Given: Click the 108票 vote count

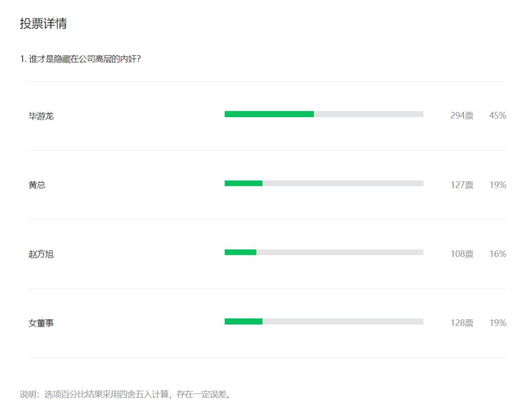Looking at the screenshot, I should pos(462,254).
